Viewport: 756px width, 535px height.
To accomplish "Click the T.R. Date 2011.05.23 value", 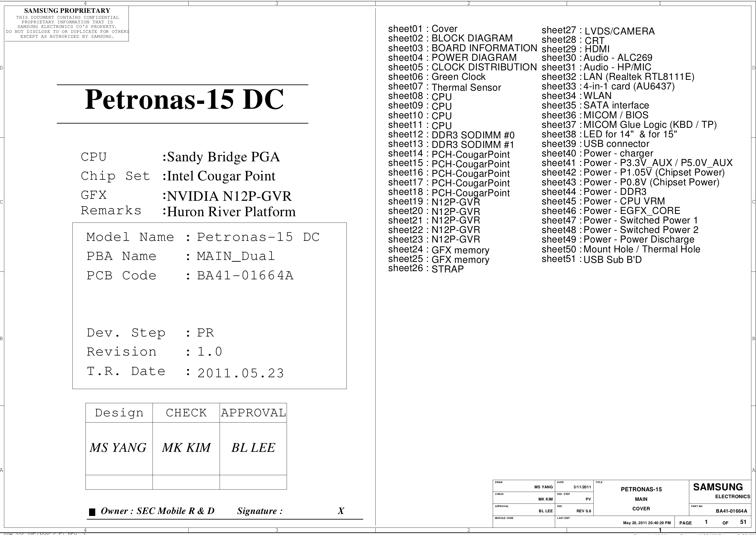I will pyautogui.click(x=241, y=373).
